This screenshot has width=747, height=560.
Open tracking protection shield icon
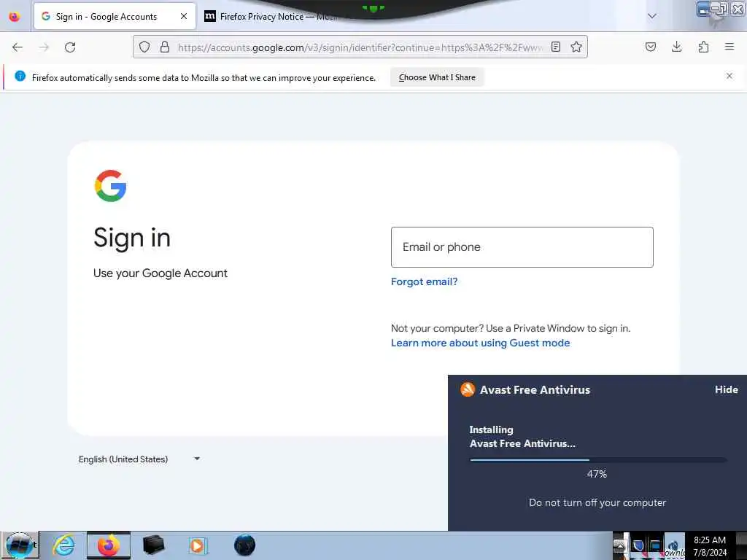(x=144, y=47)
